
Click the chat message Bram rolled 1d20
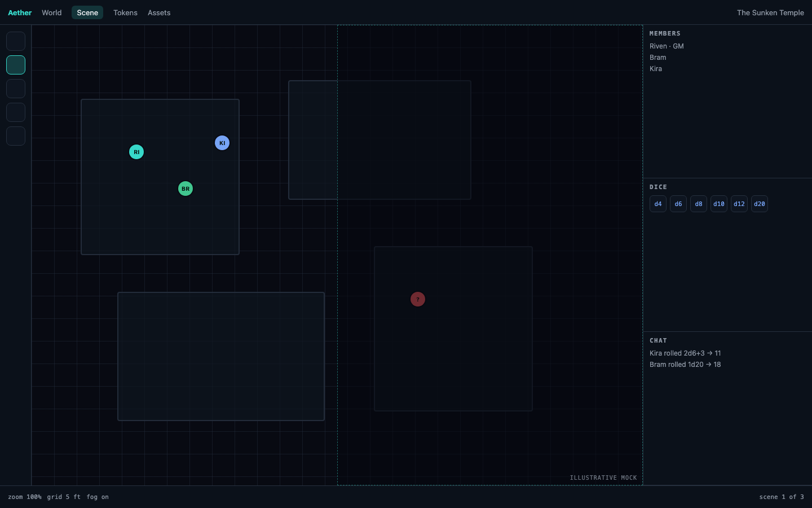click(685, 365)
